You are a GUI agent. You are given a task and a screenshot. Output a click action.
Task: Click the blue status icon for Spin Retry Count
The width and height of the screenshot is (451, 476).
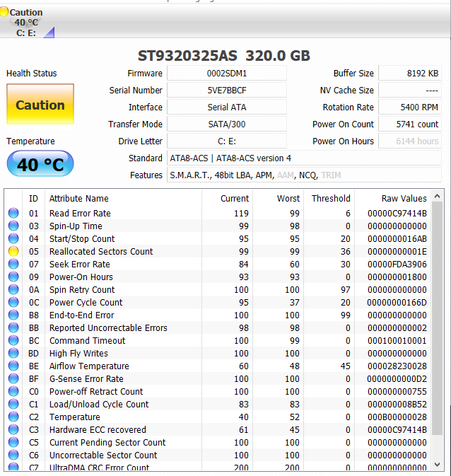pyautogui.click(x=13, y=289)
